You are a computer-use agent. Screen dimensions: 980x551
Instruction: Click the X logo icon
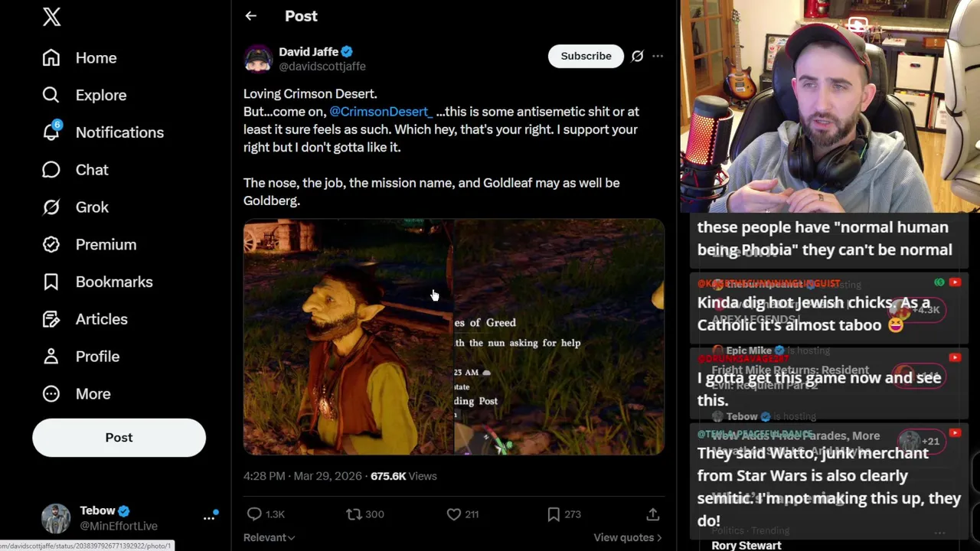click(x=51, y=17)
